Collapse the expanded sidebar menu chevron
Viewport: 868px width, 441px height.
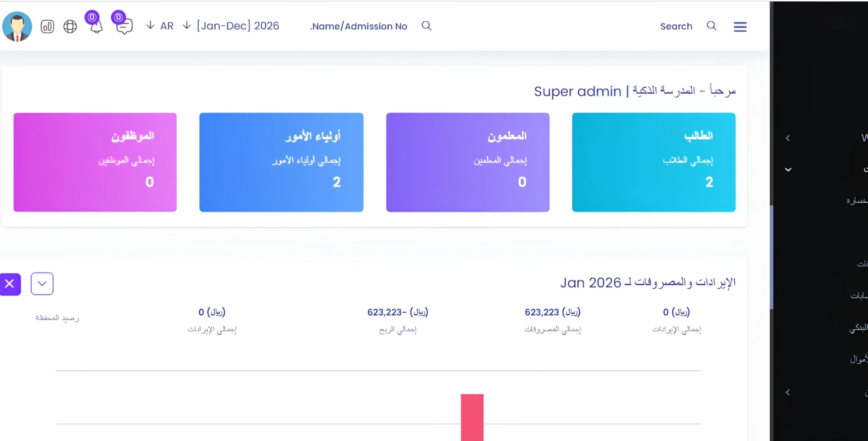point(788,169)
